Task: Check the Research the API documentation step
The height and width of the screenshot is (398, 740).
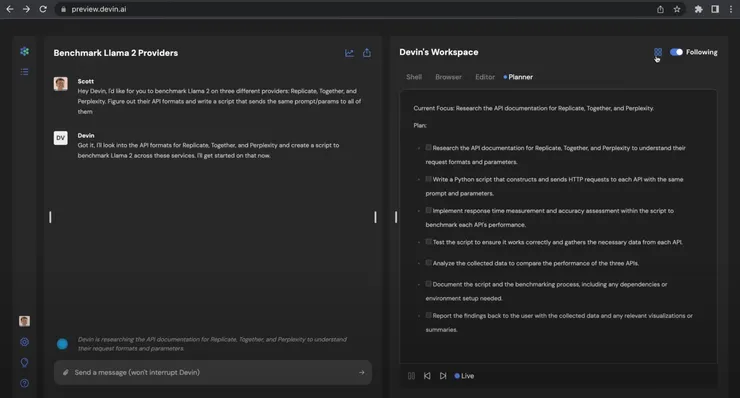Action: coord(429,147)
